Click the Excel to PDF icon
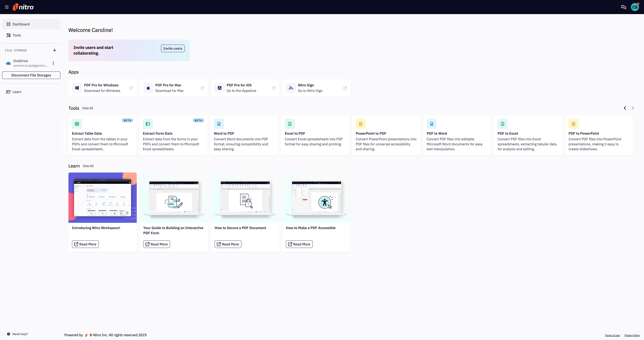Image resolution: width=644 pixels, height=340 pixels. tap(290, 124)
